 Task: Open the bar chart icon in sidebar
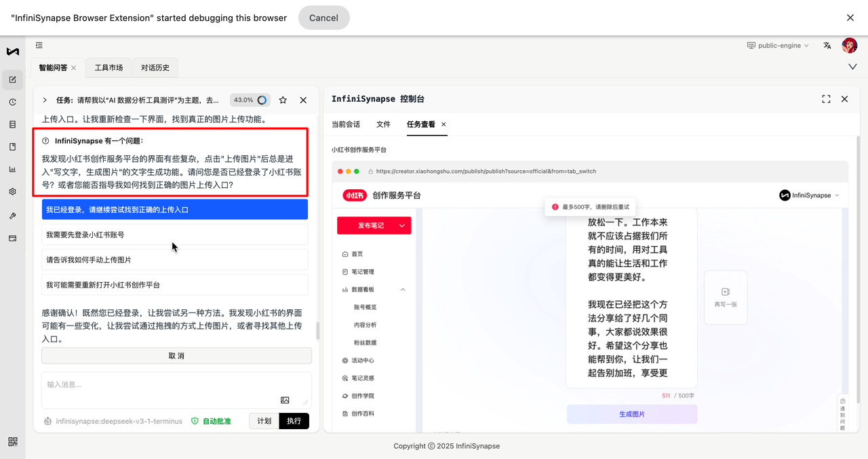pyautogui.click(x=12, y=169)
